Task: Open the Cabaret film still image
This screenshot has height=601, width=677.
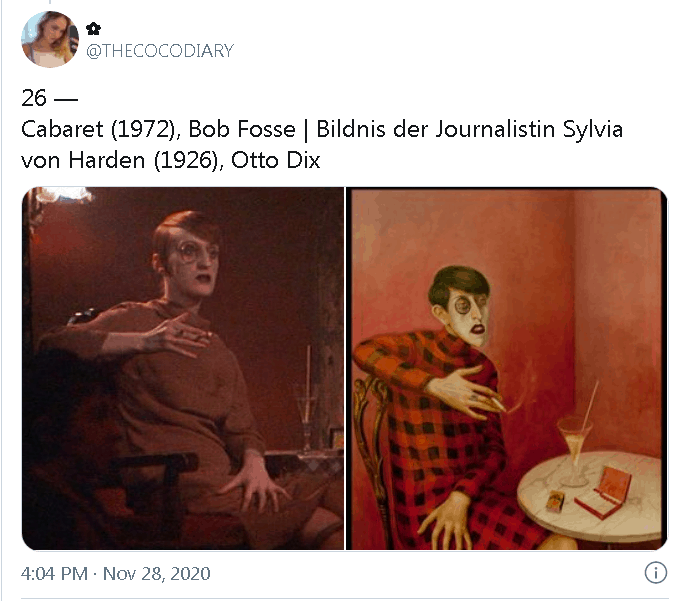Action: [183, 368]
